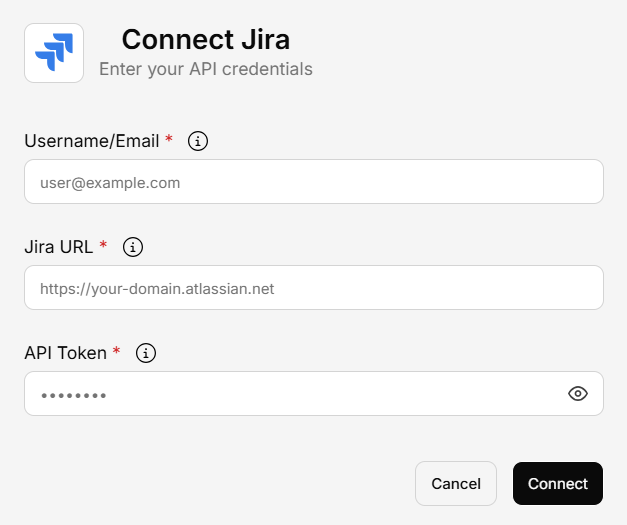The height and width of the screenshot is (525, 627).
Task: Show the API token with eye icon
Action: [577, 394]
